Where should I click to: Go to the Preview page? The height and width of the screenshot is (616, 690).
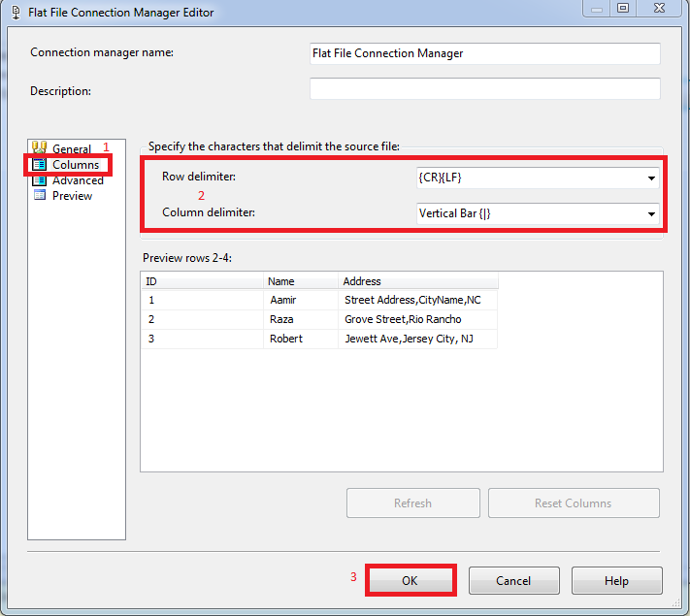pyautogui.click(x=72, y=196)
